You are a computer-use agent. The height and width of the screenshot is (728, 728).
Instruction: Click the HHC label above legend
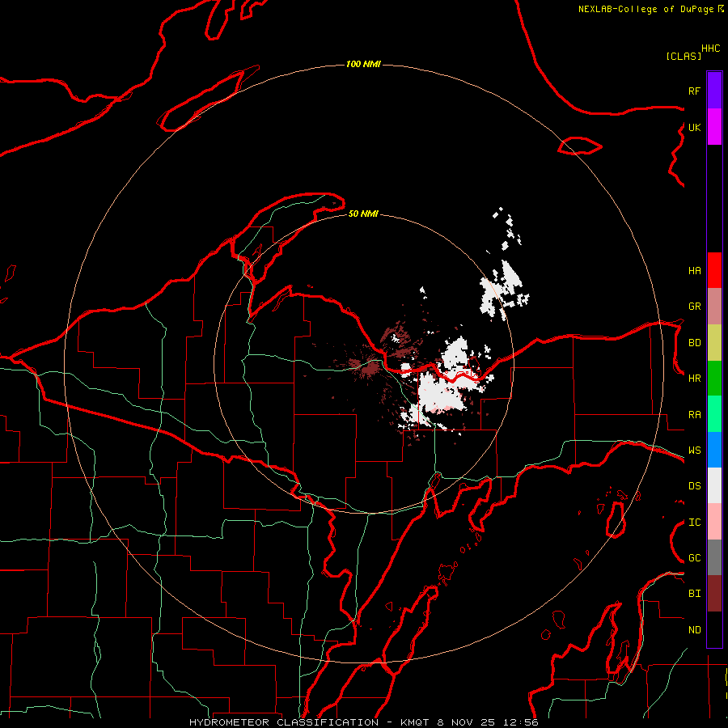711,49
